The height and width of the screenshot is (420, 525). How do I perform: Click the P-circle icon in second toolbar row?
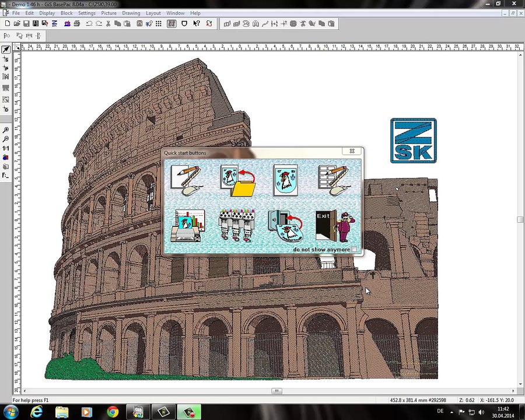point(7,36)
